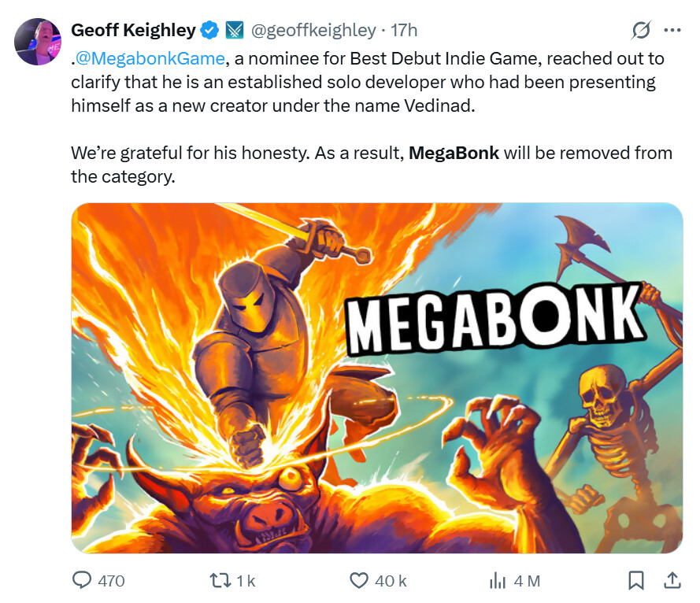Screen dimensions: 700x603
Task: Open Geoff Keighley's profile avatar
Action: (x=38, y=42)
